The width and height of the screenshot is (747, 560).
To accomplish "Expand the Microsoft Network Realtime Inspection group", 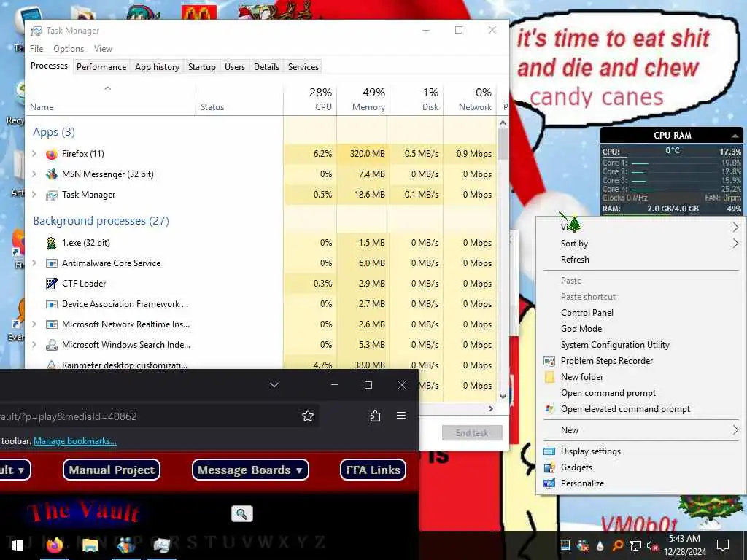I will click(34, 324).
